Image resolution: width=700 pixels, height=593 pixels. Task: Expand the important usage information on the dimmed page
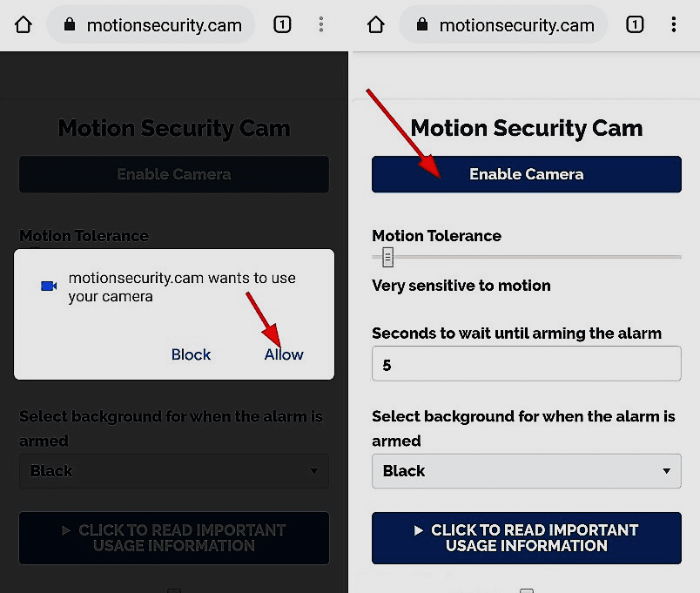[x=174, y=537]
